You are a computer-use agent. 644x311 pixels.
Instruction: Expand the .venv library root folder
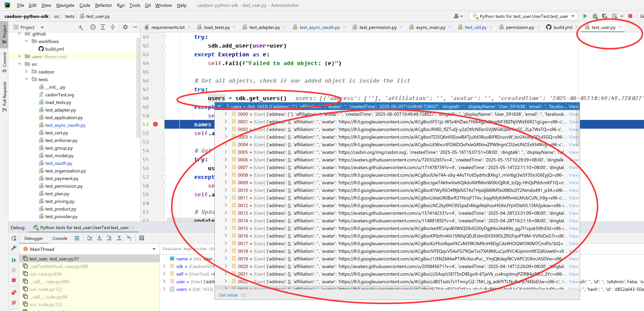click(19, 57)
